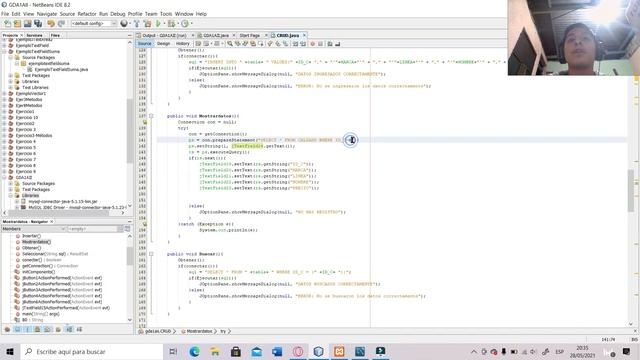640x360 pixels.
Task: Expand the Ejercicio1 project node
Action: (4, 111)
